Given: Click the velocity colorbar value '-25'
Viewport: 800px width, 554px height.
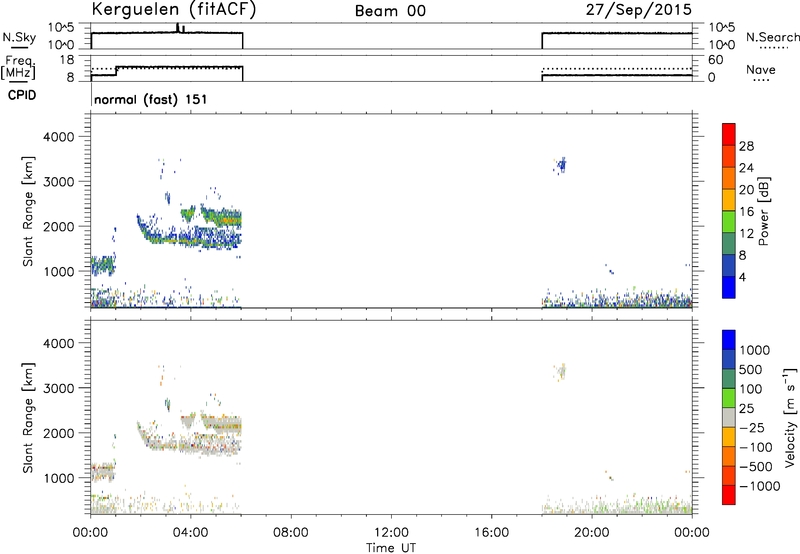Looking at the screenshot, I should point(754,427).
